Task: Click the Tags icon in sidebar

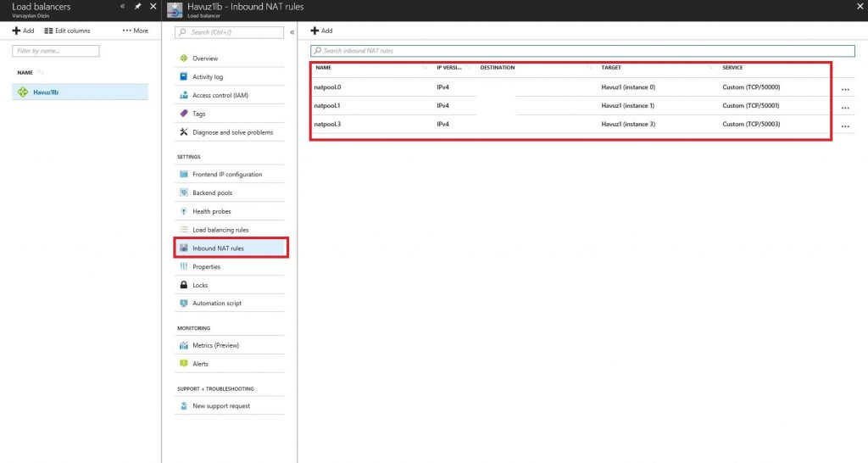Action: pos(184,114)
